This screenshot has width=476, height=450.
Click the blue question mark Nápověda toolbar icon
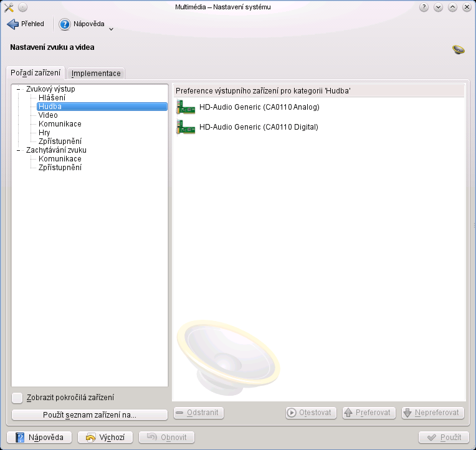[x=64, y=24]
